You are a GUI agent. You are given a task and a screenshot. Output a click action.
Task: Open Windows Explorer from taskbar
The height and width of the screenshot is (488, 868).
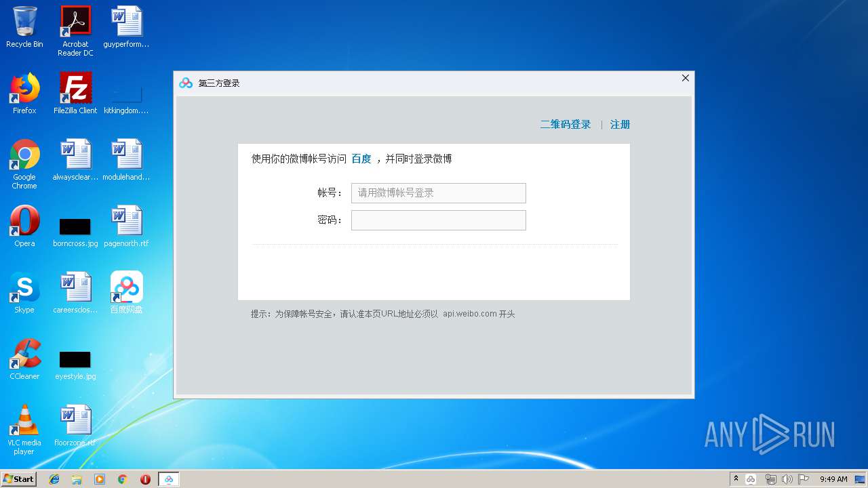point(77,479)
